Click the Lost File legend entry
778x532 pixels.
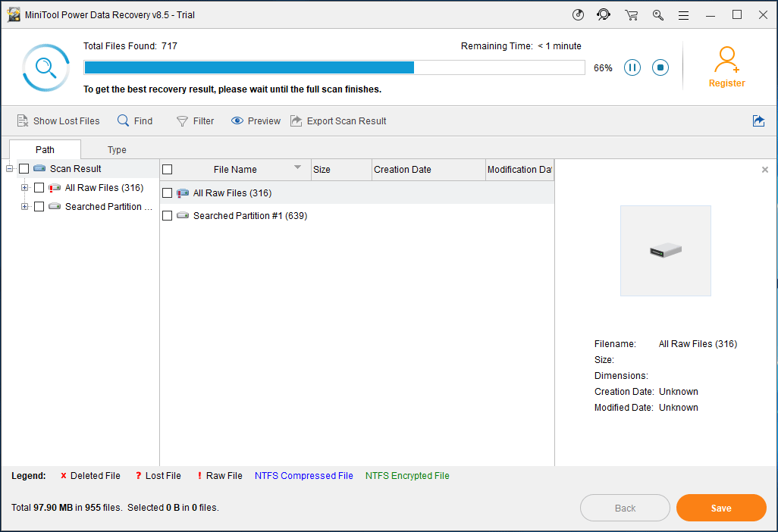pos(158,475)
